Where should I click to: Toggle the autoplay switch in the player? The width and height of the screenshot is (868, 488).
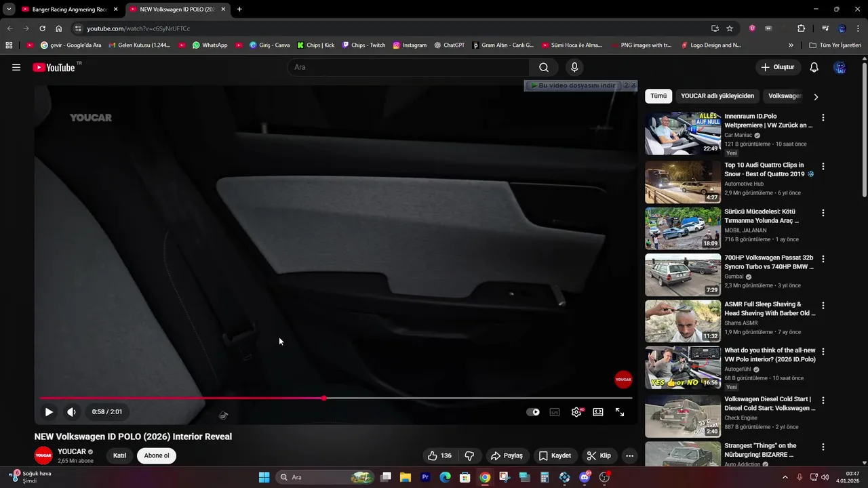tap(533, 411)
